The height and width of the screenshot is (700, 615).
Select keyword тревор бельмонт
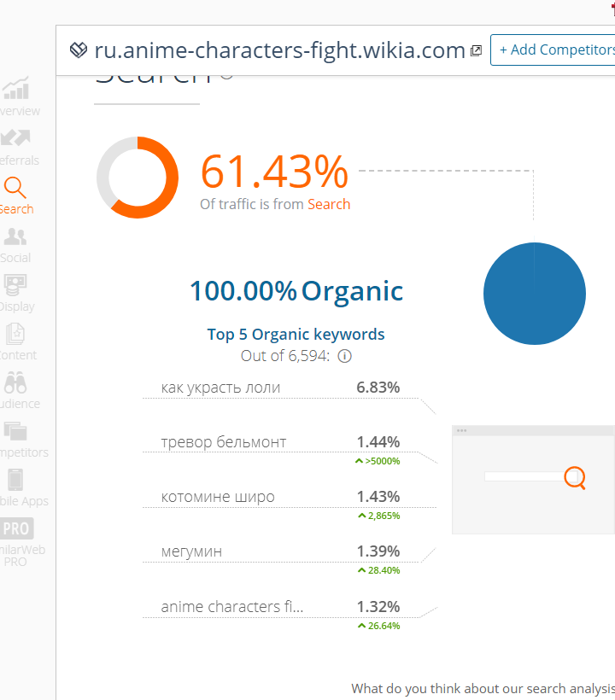pos(223,442)
